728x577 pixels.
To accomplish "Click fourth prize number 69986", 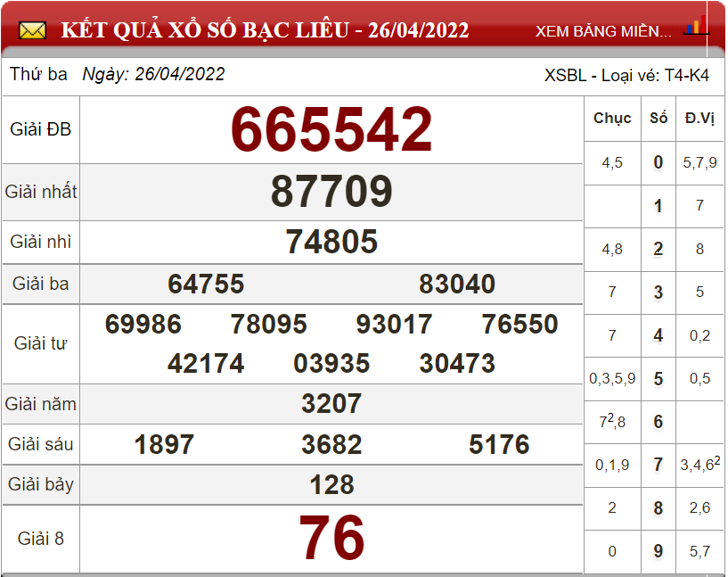I will point(143,324).
